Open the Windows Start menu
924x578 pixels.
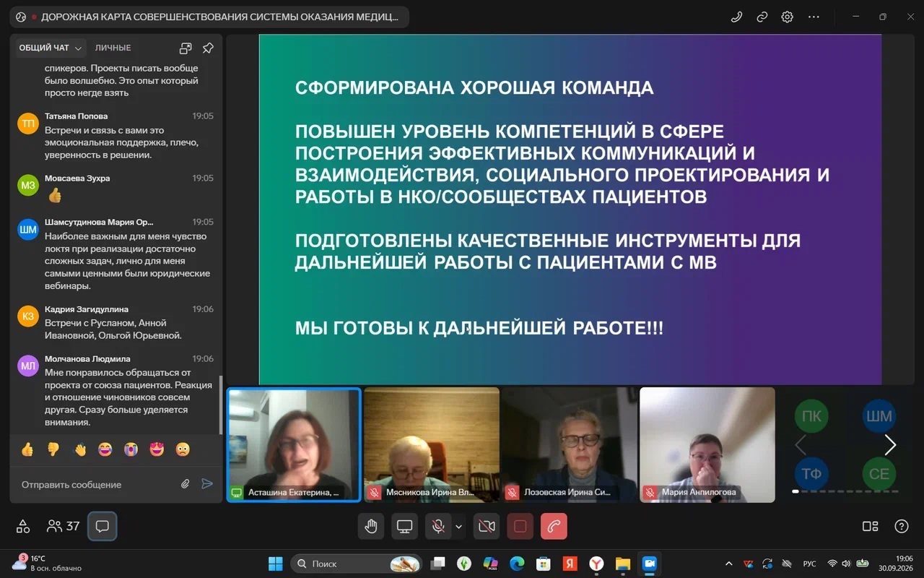click(276, 564)
